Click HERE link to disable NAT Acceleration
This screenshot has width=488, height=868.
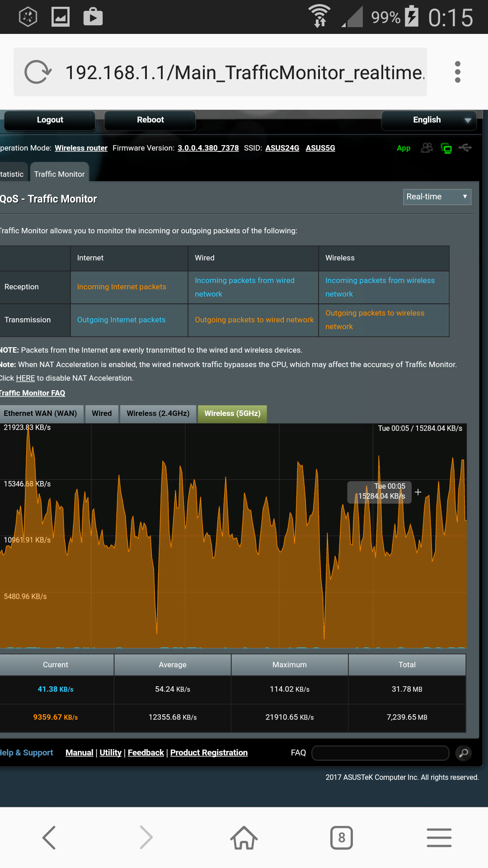[25, 378]
